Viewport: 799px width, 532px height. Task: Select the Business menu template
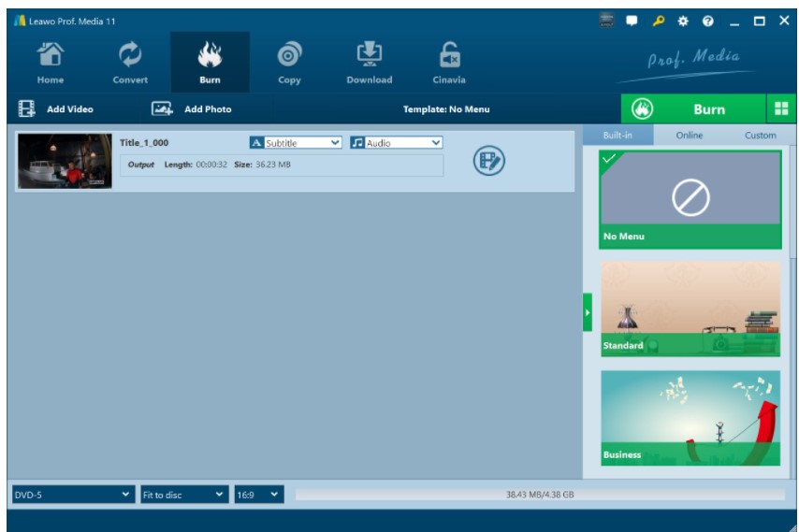(x=690, y=418)
